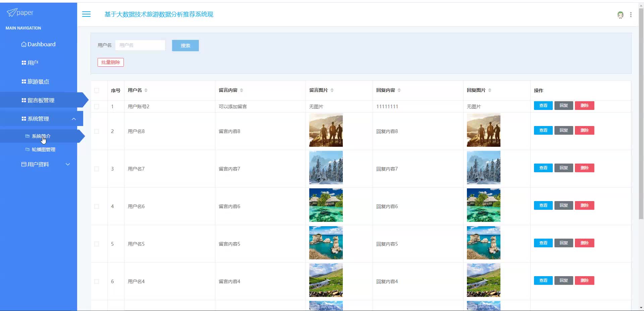Click 回复 for 用户名8 row
This screenshot has width=644, height=311.
tap(564, 130)
